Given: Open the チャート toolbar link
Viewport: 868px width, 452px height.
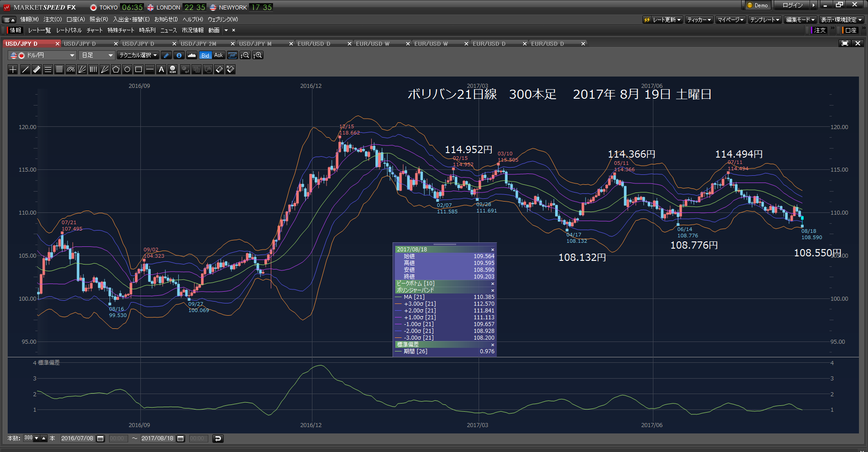Looking at the screenshot, I should coord(95,30).
